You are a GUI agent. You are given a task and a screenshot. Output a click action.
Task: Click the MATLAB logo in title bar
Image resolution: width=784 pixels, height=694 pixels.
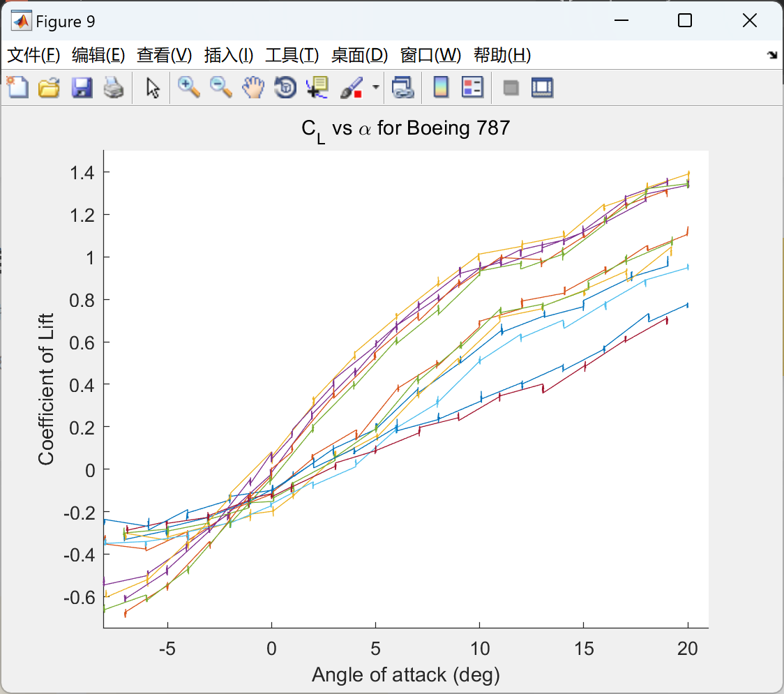[x=22, y=20]
